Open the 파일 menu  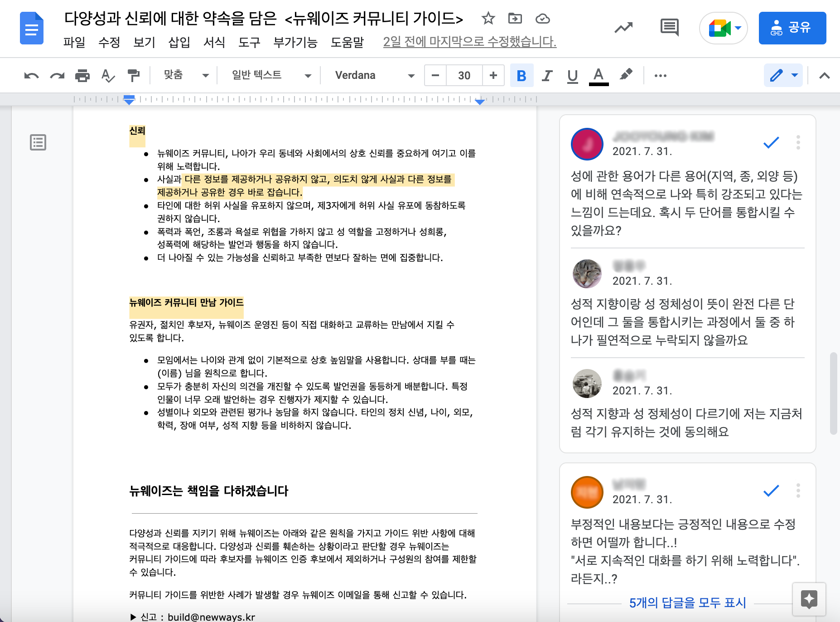74,42
